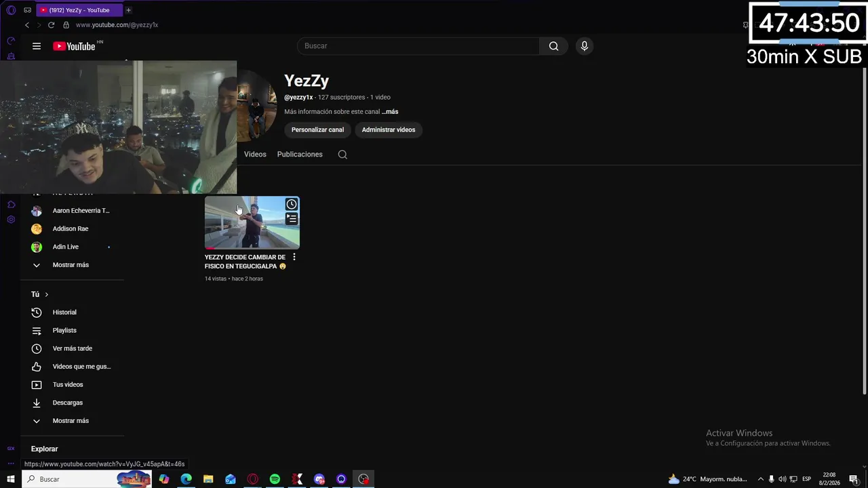Add video to queue icon on thumbnail
Image resolution: width=868 pixels, height=488 pixels.
pyautogui.click(x=292, y=218)
